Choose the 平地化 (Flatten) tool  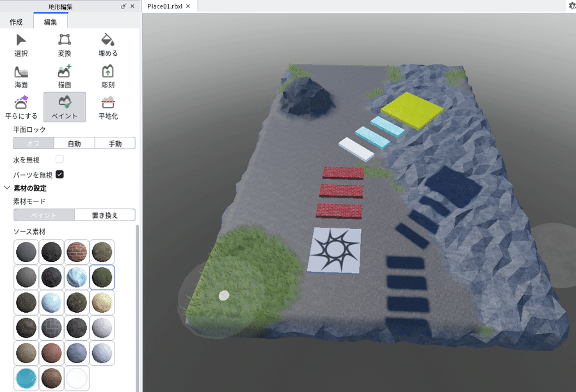(108, 107)
